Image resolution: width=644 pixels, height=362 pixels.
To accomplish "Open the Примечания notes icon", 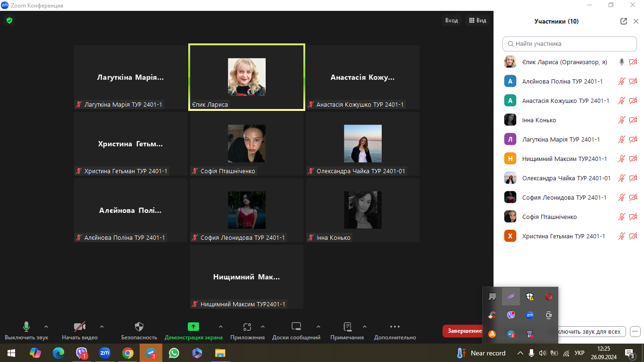I will point(347,327).
